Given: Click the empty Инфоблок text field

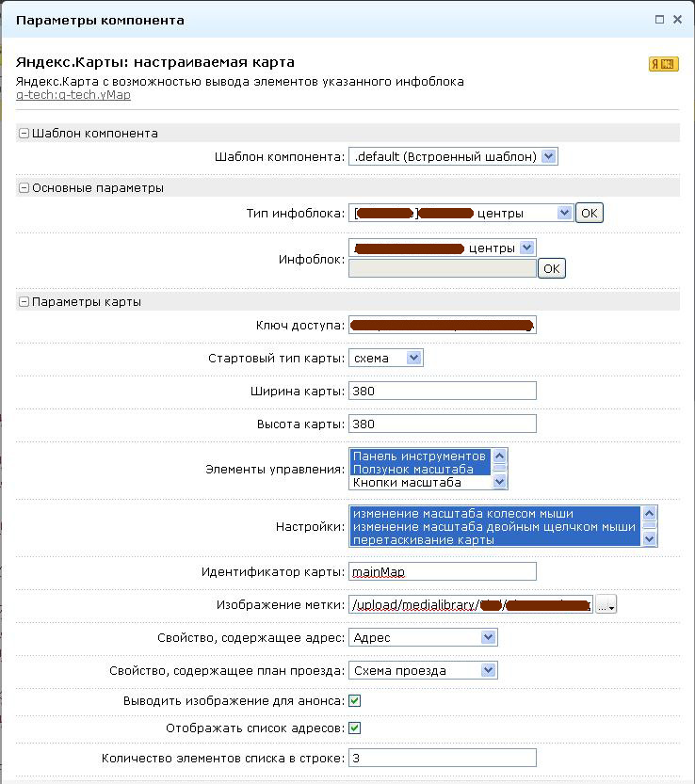Looking at the screenshot, I should coord(443,268).
